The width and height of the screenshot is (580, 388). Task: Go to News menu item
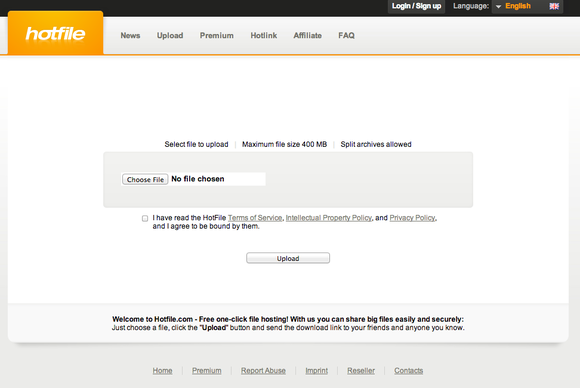[x=130, y=36]
